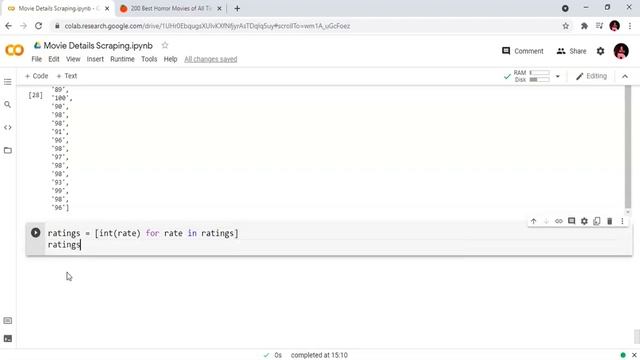Open a new browser tab

click(237, 9)
